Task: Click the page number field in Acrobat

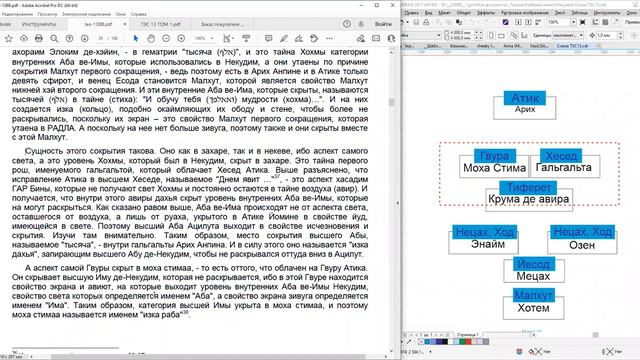Action: [101, 38]
